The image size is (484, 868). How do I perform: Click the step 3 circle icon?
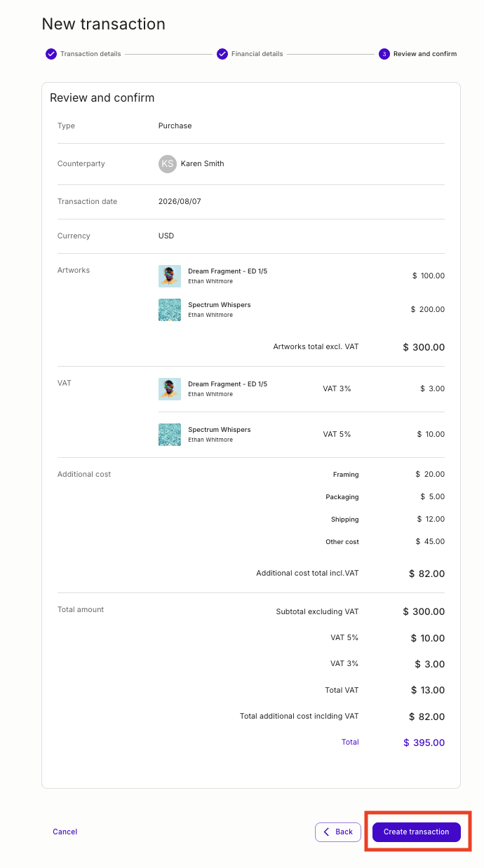coord(384,54)
